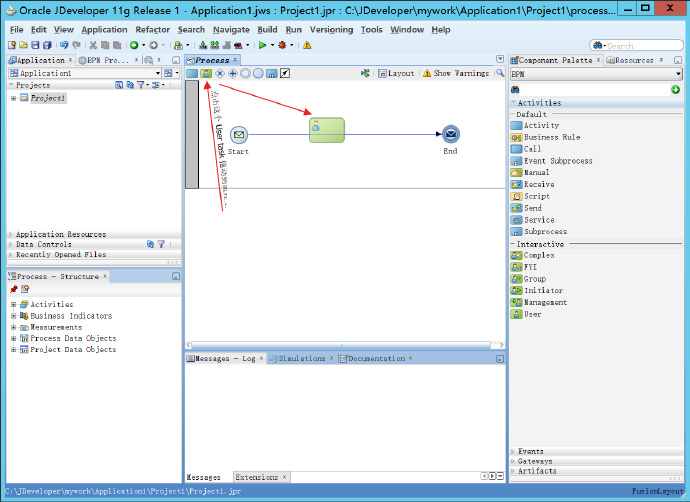Click the Data Controls refresh icon
Viewport: 690px width, 502px height.
click(150, 244)
